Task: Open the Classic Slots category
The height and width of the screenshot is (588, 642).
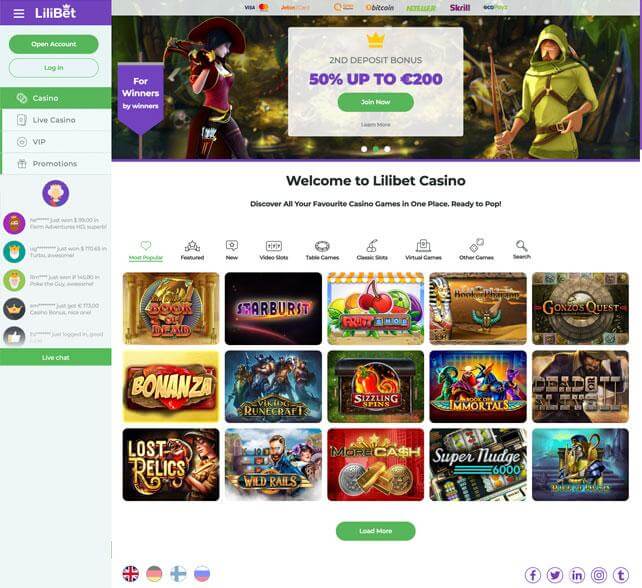Action: (372, 250)
